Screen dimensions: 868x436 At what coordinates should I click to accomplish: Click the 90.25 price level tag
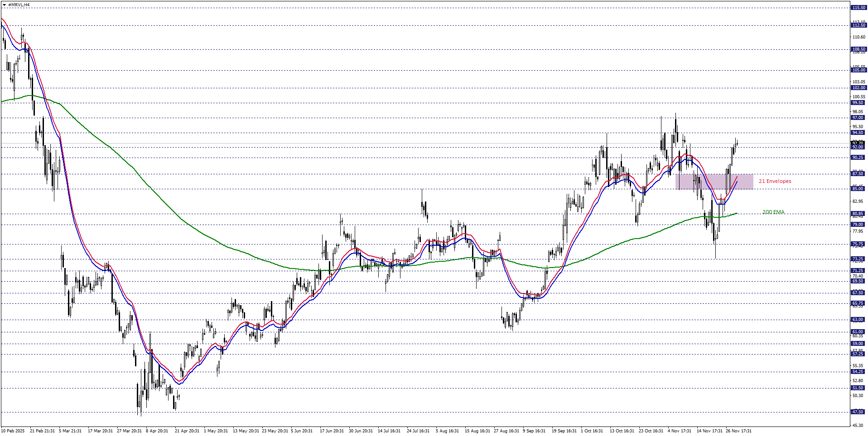[858, 158]
